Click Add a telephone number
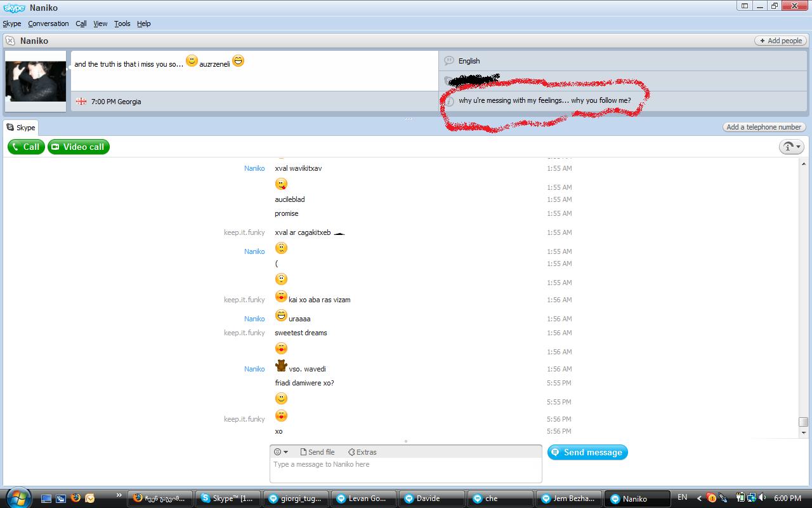The height and width of the screenshot is (508, 812). pyautogui.click(x=764, y=127)
